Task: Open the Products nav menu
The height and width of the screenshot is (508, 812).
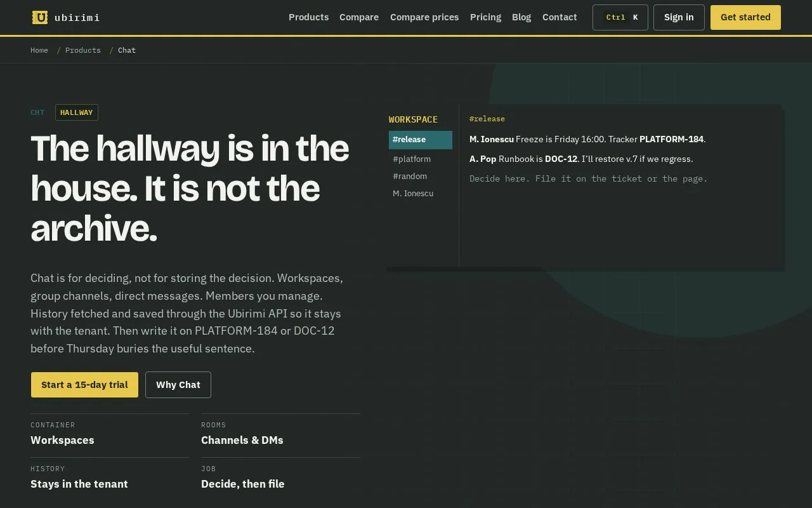Action: (x=308, y=17)
